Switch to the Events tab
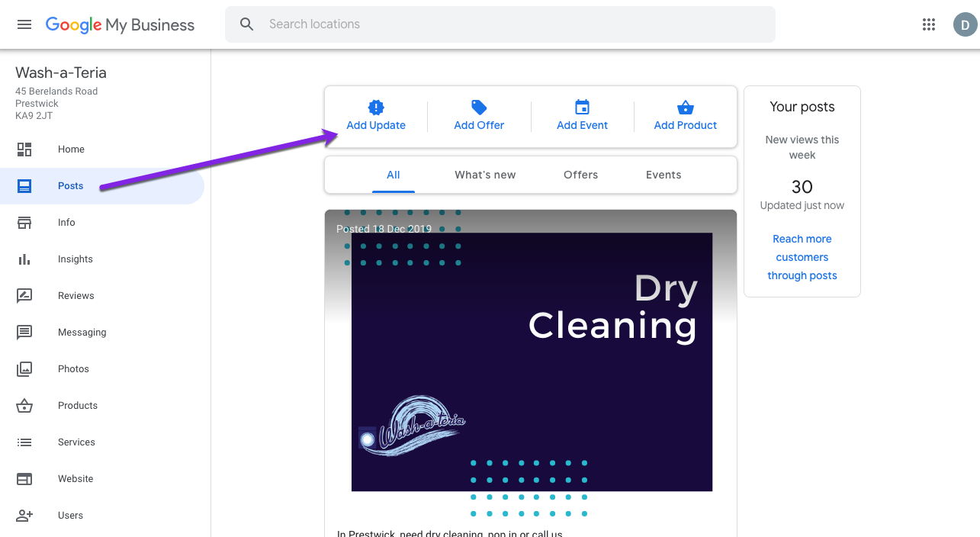980x537 pixels. [664, 175]
